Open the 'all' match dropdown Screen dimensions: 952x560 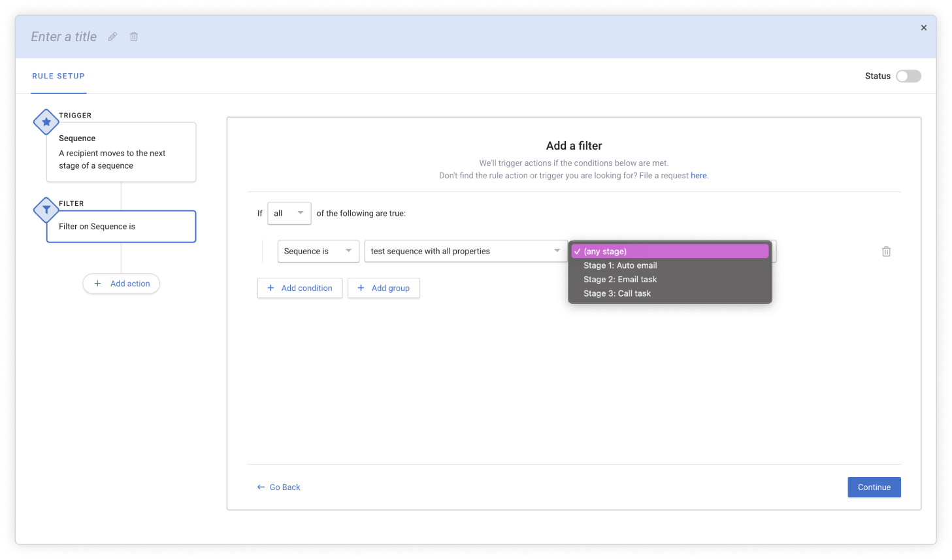289,213
